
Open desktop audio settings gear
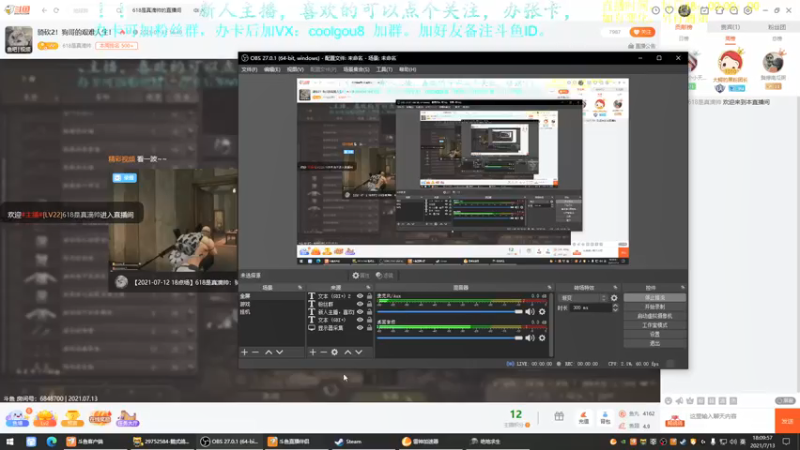tap(542, 338)
